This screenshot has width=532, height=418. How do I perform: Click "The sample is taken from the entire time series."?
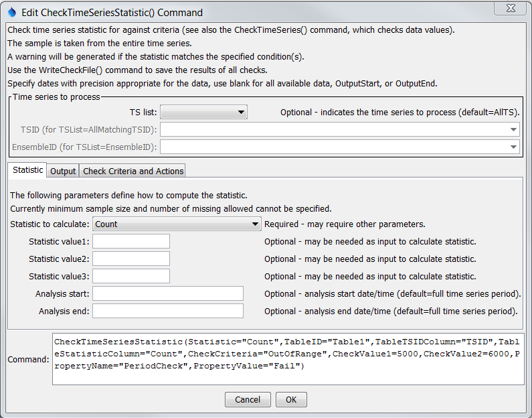[100, 43]
